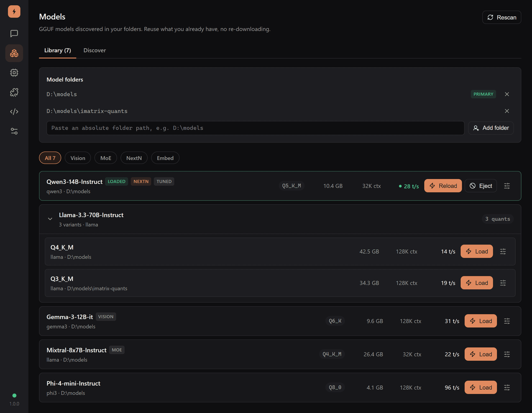
Task: Collapse the Llama-3.3-70B-Instruct variants group
Action: [x=50, y=219]
